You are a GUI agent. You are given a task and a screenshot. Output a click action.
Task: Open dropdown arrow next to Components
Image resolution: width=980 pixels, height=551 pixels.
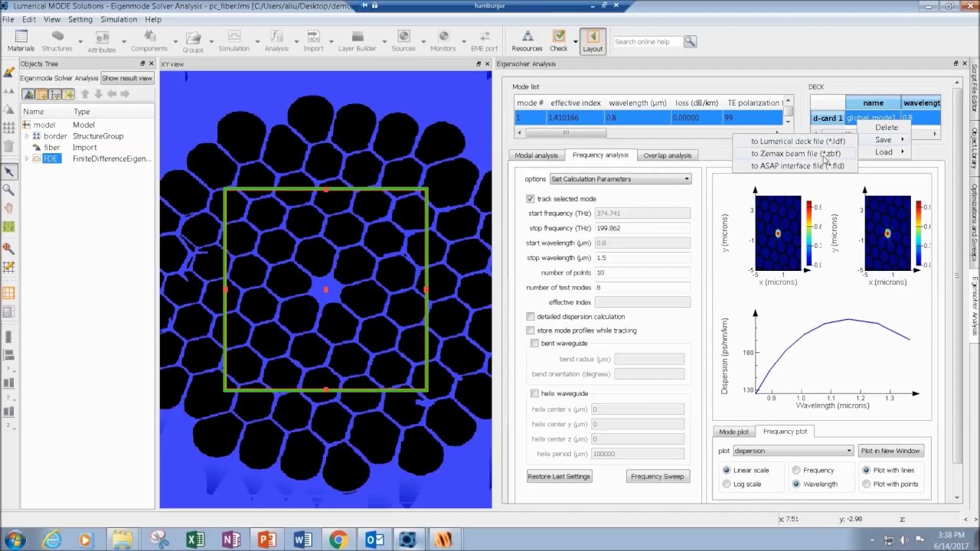tap(175, 42)
